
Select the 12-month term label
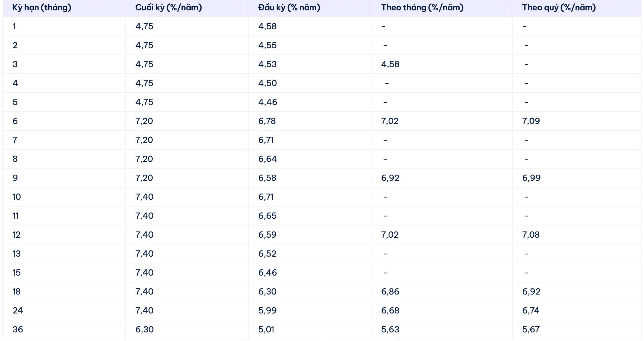coord(17,235)
